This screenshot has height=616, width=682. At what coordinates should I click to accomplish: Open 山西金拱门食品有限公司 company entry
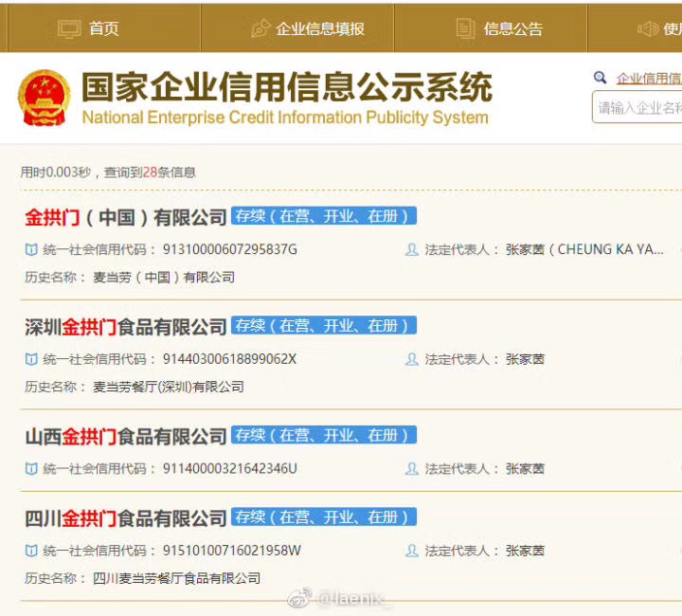click(126, 436)
